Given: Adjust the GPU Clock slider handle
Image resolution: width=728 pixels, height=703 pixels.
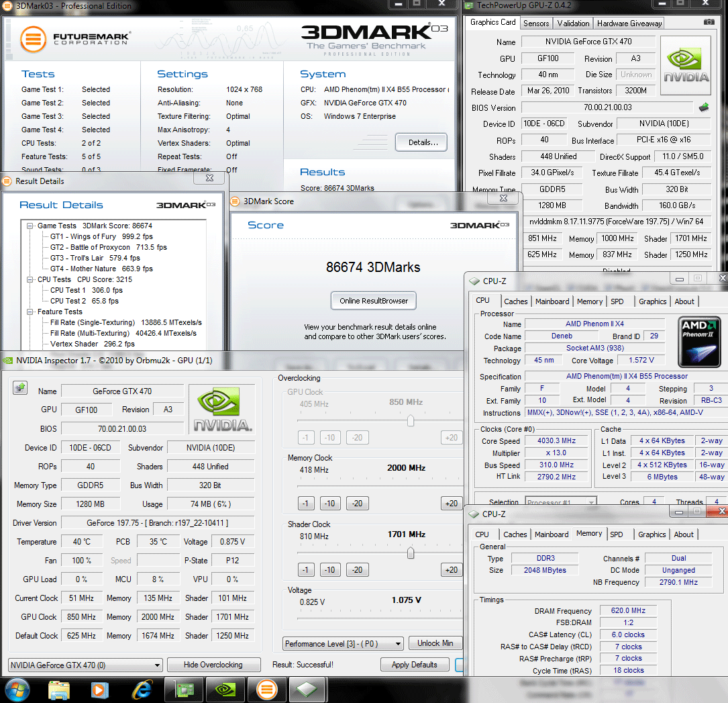Looking at the screenshot, I should [x=411, y=421].
